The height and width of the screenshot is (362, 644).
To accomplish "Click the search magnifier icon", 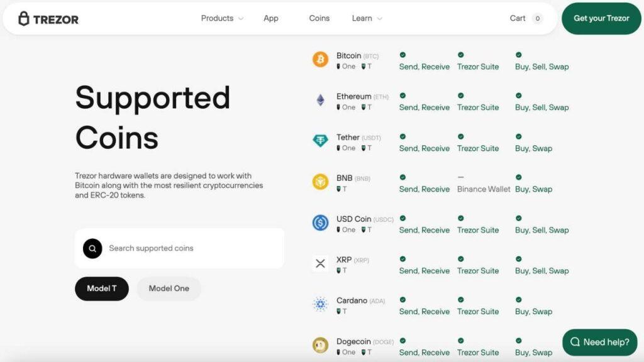I will (92, 248).
